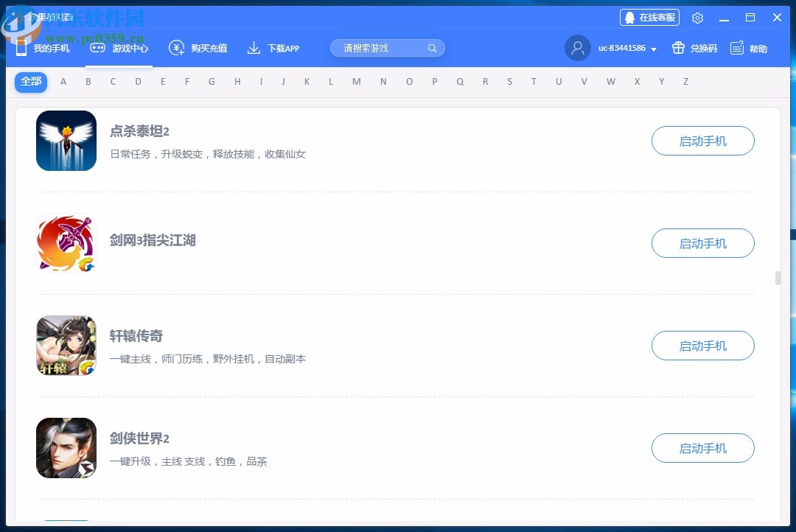
Task: Click the search magnifier in the search box
Action: tap(433, 47)
